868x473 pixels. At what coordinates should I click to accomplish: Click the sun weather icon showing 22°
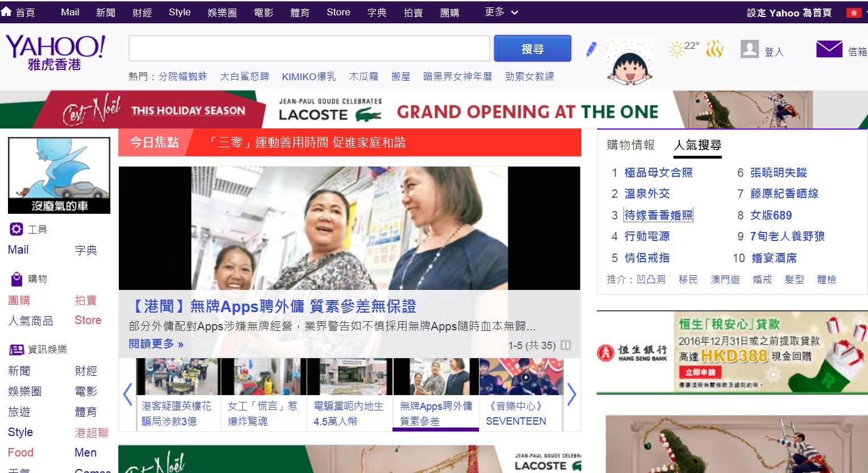pyautogui.click(x=677, y=48)
